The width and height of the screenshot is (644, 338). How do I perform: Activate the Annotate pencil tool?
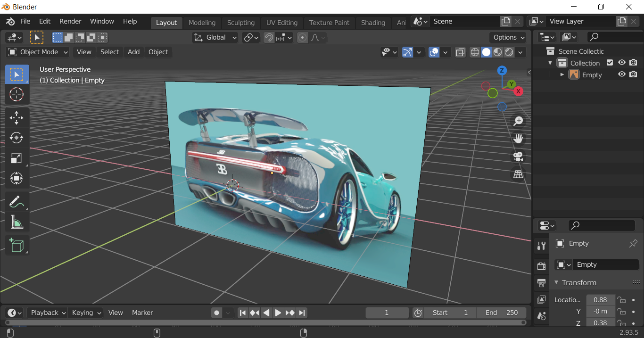(x=17, y=202)
